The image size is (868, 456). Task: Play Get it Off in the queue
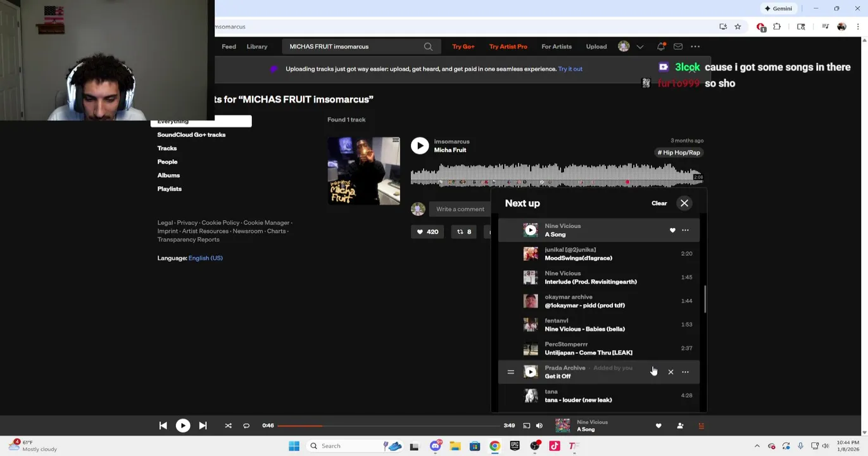coord(531,372)
